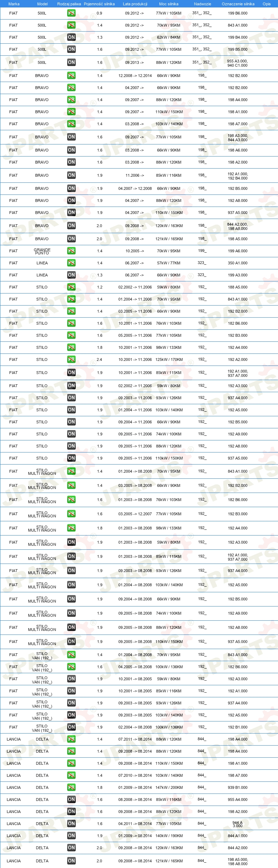Click engine code 199 A3.000
The height and width of the screenshot is (868, 278).
point(238,275)
